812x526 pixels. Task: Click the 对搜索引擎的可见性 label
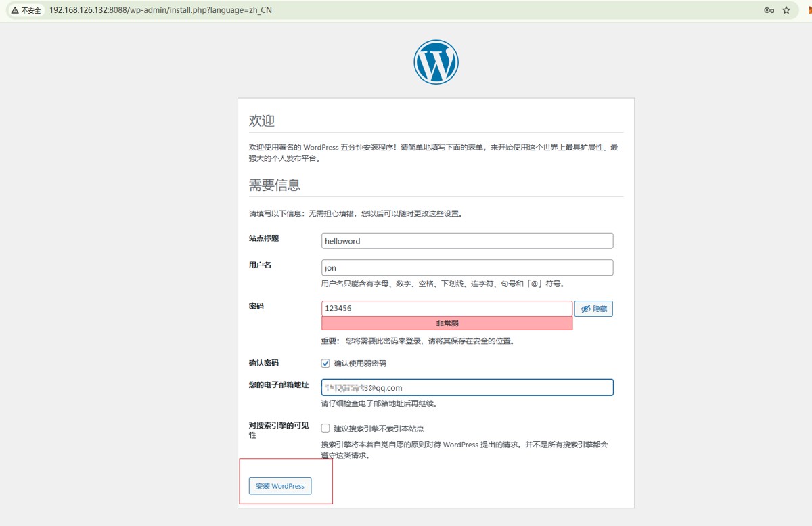click(x=279, y=431)
